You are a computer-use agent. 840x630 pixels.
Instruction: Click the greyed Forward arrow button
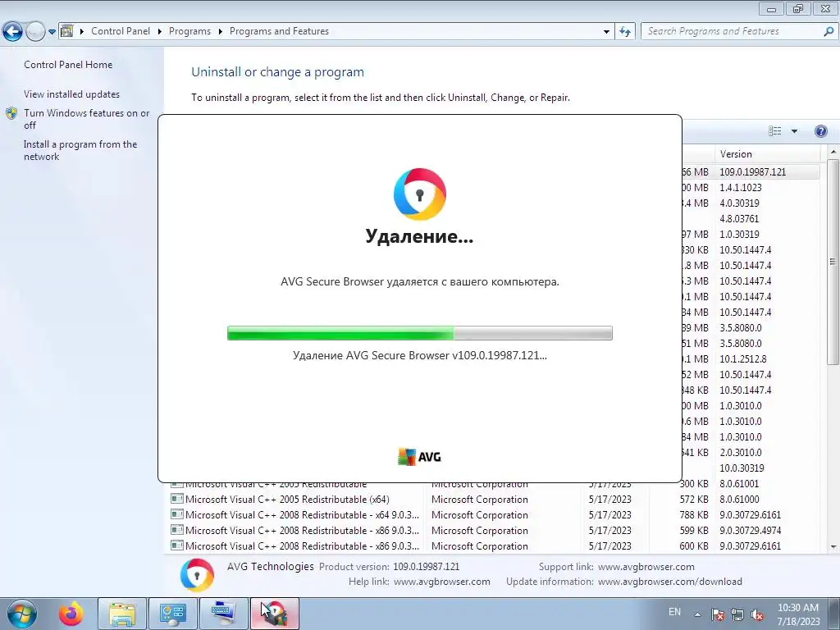tap(35, 32)
